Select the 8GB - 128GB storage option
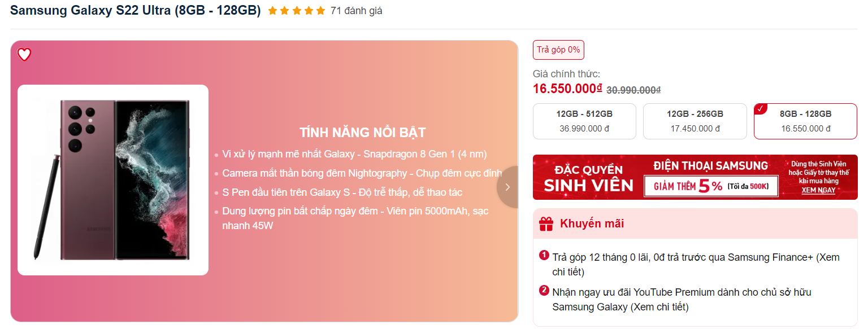868x329 pixels. coord(805,121)
